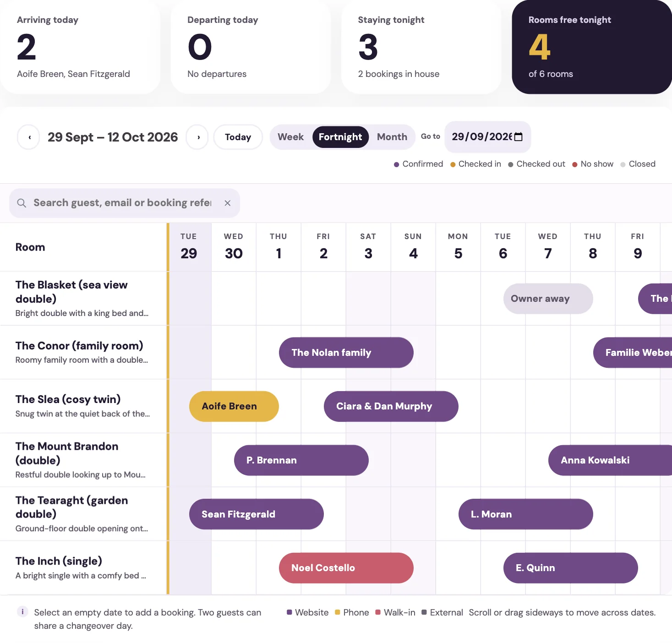Click the Checked in legend dot
This screenshot has height=643, width=672.
pos(453,164)
